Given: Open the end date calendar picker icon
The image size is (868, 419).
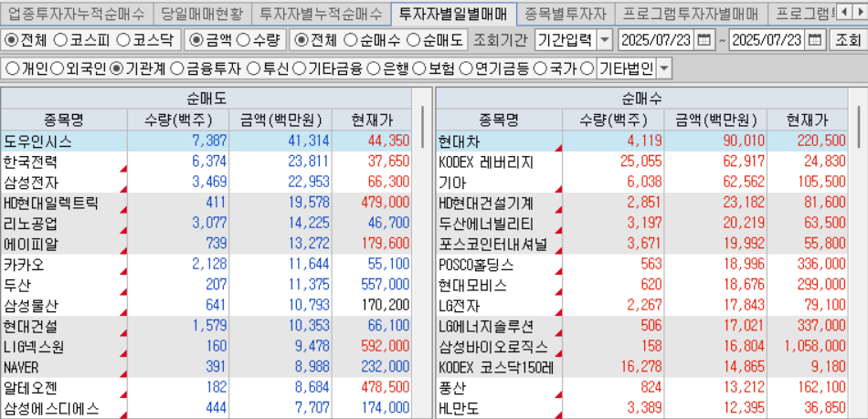Looking at the screenshot, I should click(815, 40).
